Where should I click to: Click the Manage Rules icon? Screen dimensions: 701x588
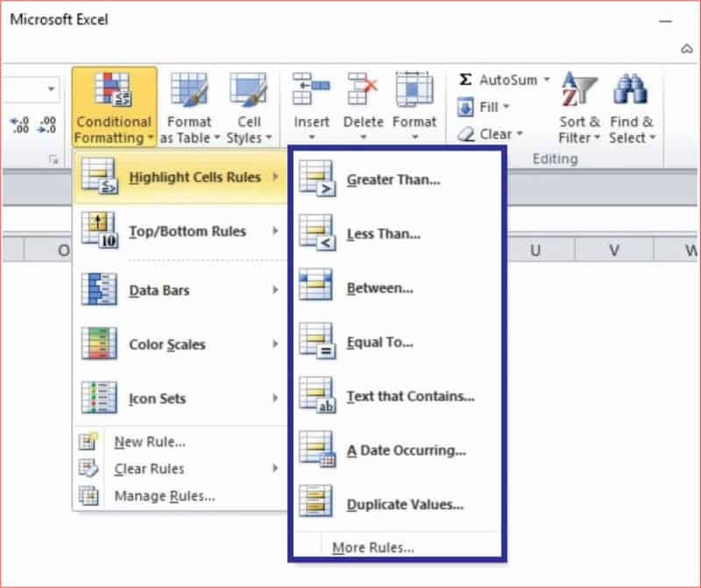pos(89,495)
